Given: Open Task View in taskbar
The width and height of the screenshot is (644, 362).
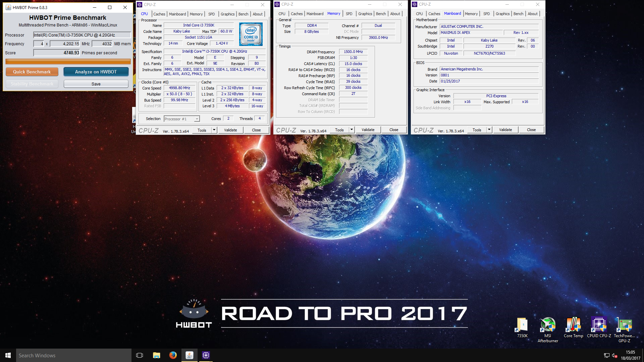Looking at the screenshot, I should tap(140, 355).
